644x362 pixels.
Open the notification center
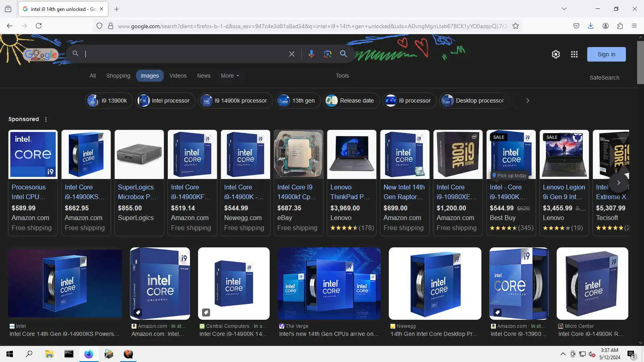click(631, 354)
